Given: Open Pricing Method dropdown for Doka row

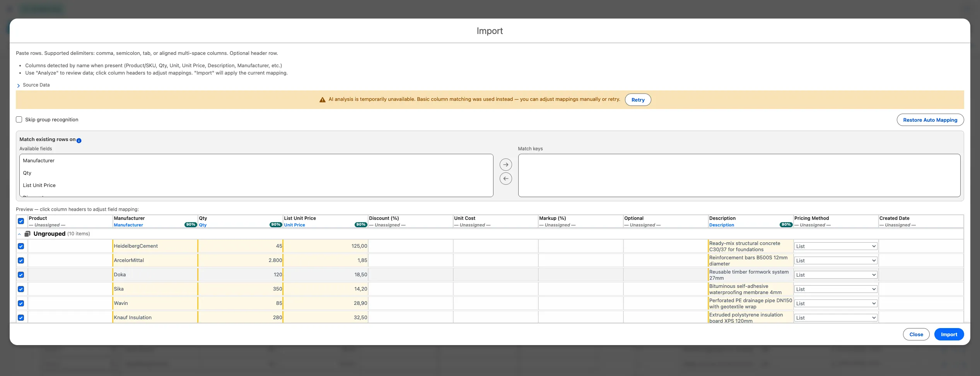Looking at the screenshot, I should click(x=835, y=275).
